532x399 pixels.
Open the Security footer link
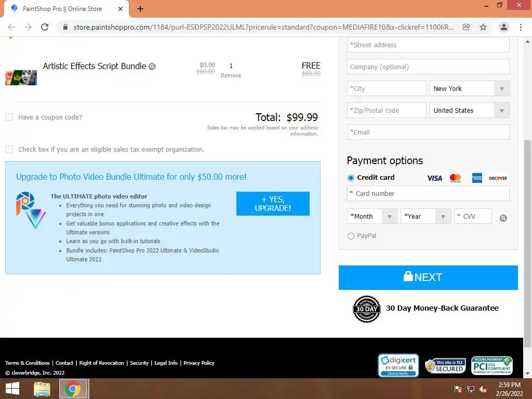point(139,363)
